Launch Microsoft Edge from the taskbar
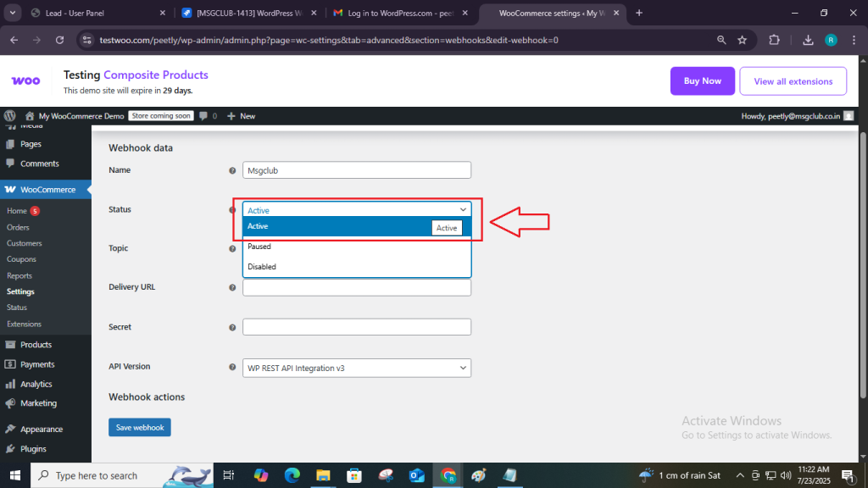This screenshot has height=488, width=868. coord(292,475)
